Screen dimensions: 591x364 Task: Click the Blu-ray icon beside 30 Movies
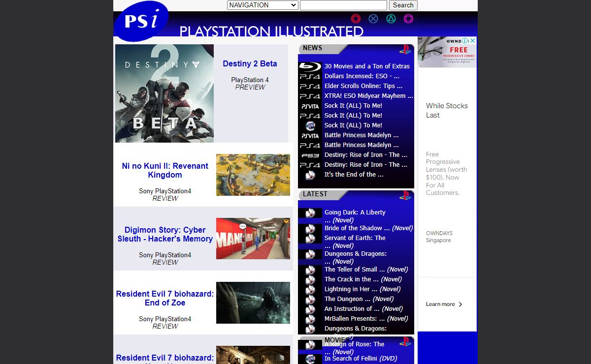[310, 66]
